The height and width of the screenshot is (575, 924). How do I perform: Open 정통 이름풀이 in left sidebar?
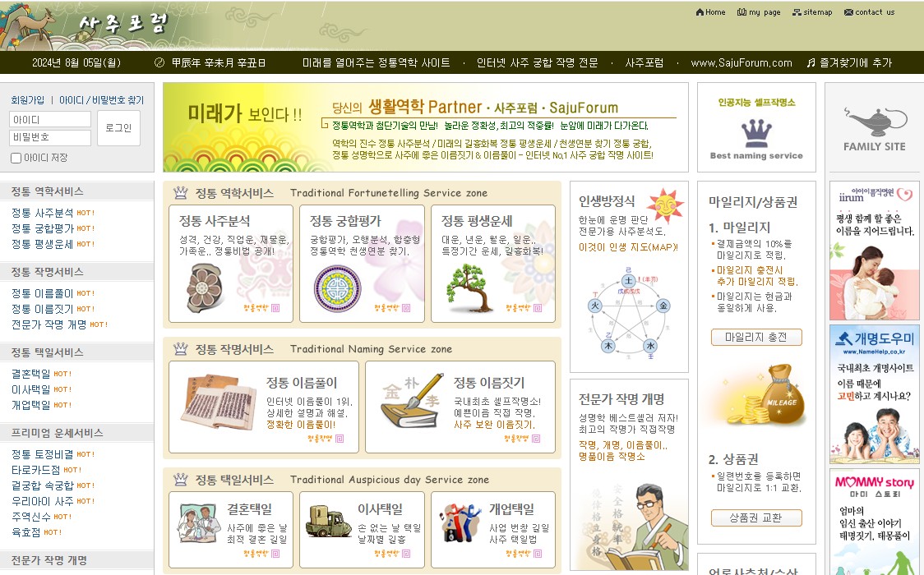(43, 293)
